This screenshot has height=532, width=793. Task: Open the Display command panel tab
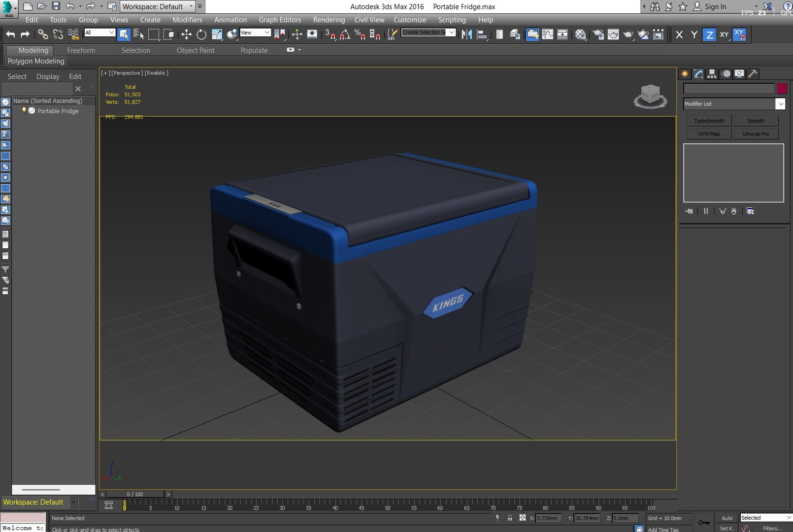[739, 74]
